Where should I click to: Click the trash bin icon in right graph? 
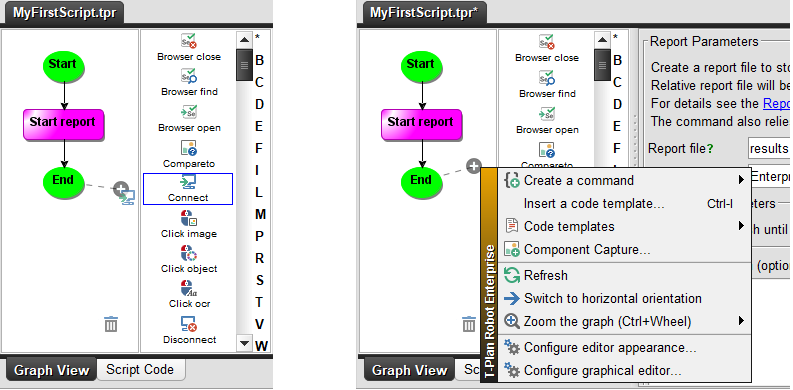pyautogui.click(x=469, y=324)
